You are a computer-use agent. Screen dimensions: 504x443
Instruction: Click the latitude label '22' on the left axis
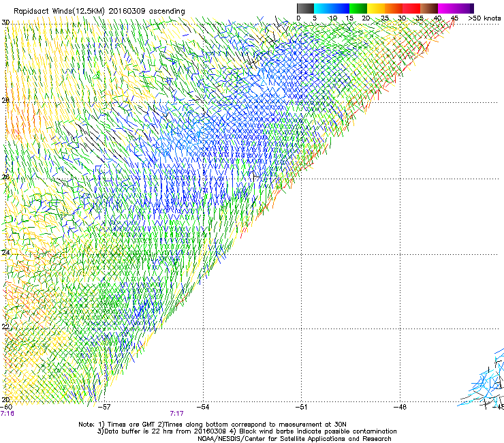pyautogui.click(x=5, y=326)
